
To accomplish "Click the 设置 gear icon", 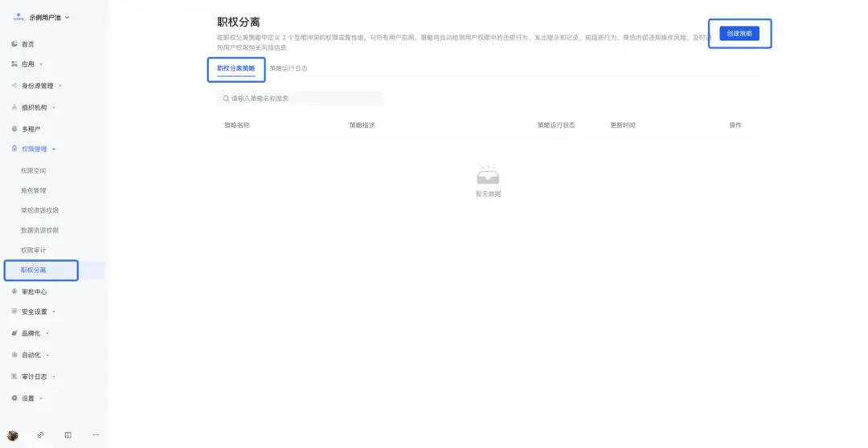I will pos(14,397).
